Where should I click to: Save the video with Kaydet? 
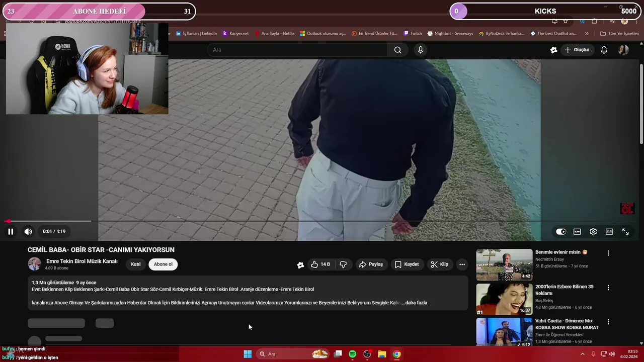(x=407, y=264)
